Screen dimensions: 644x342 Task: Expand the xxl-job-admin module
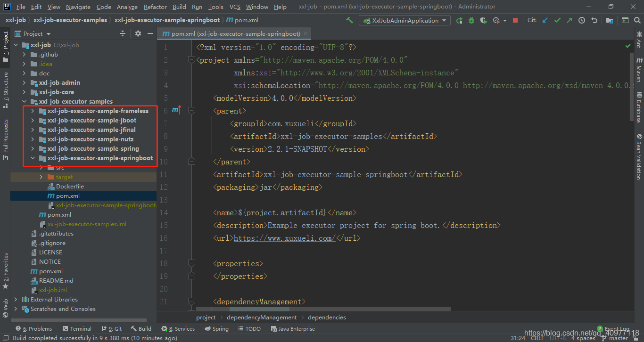pos(24,82)
